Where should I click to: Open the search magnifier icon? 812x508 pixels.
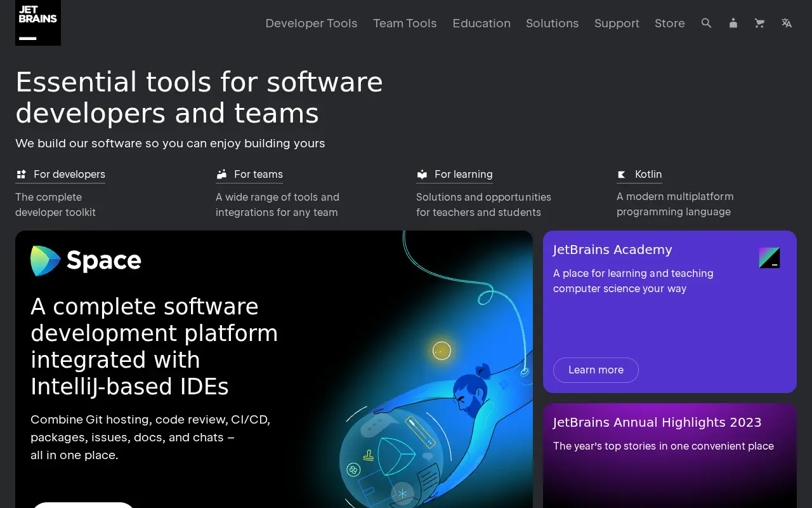(x=706, y=23)
